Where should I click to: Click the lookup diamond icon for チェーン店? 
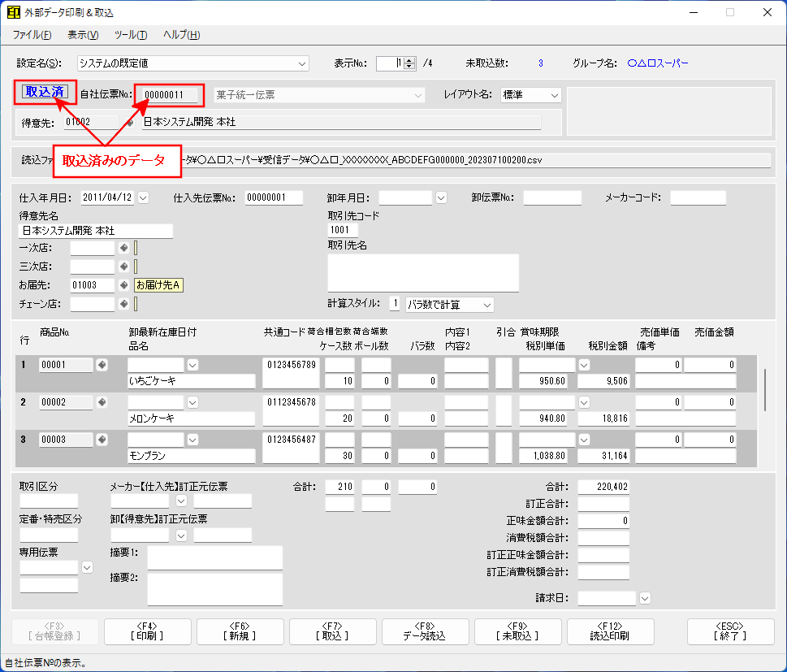[124, 303]
